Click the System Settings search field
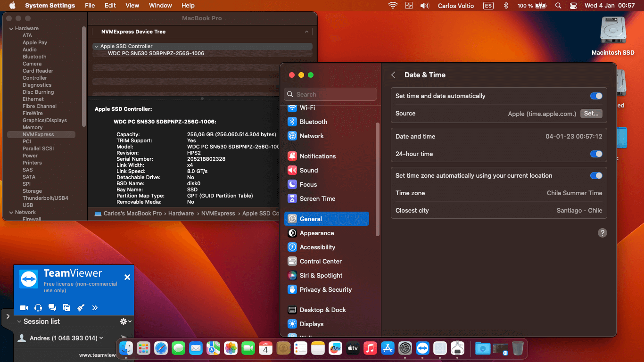The height and width of the screenshot is (362, 644). coord(330,94)
